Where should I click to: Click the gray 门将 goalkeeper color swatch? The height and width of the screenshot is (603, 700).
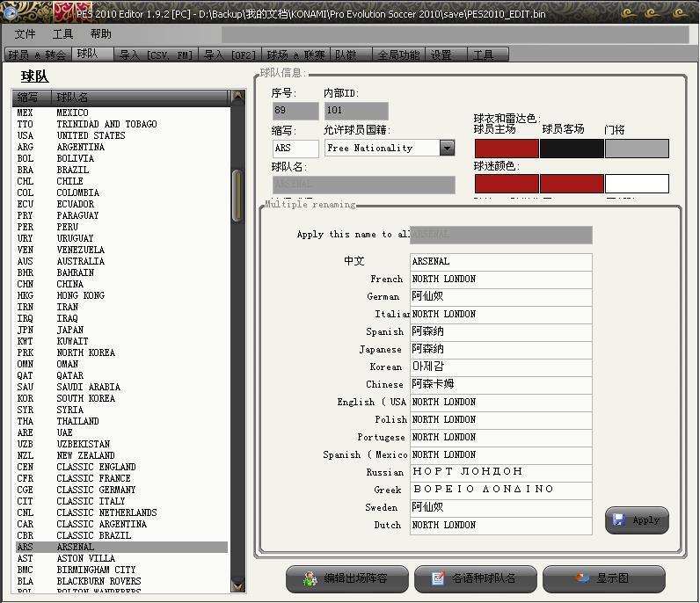[637, 149]
